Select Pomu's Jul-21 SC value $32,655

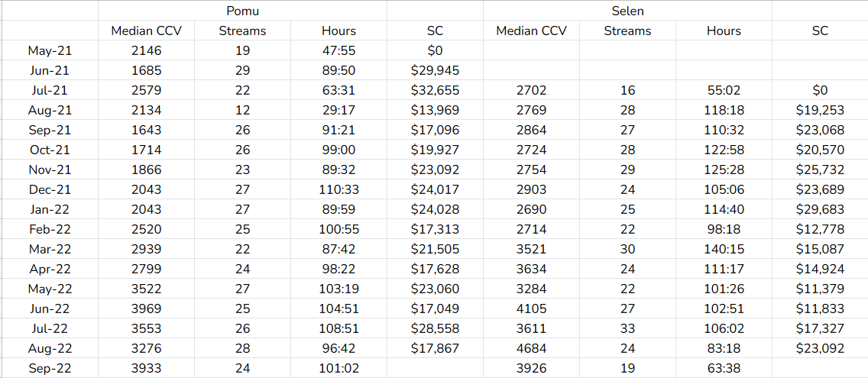(x=435, y=91)
